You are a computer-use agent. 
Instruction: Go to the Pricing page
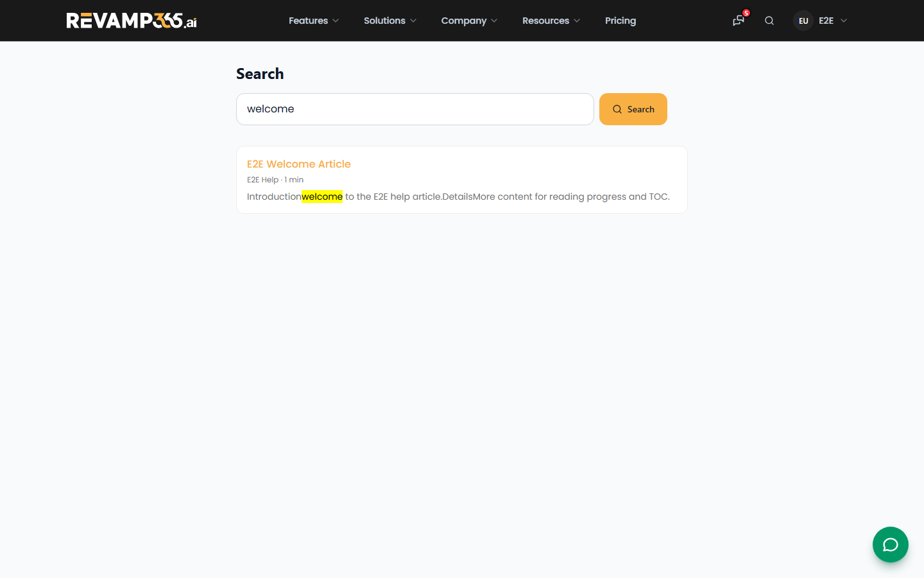(620, 21)
